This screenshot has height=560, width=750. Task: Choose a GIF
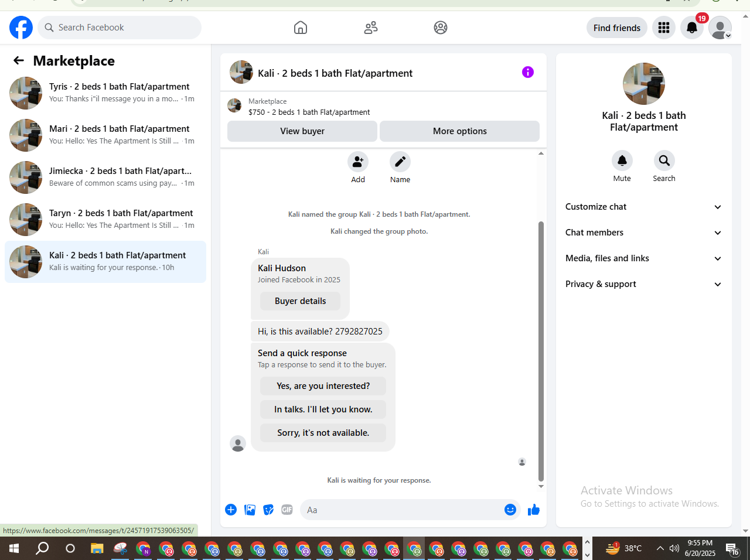pyautogui.click(x=287, y=510)
